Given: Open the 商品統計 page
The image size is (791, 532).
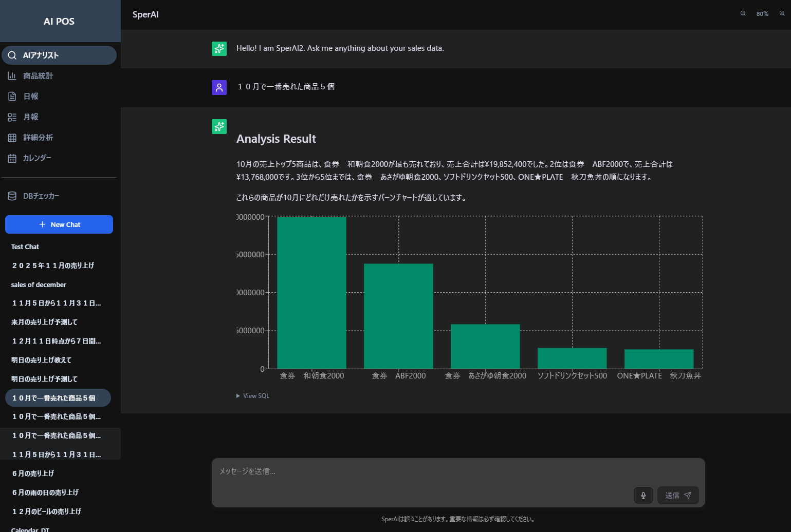Looking at the screenshot, I should coord(59,76).
